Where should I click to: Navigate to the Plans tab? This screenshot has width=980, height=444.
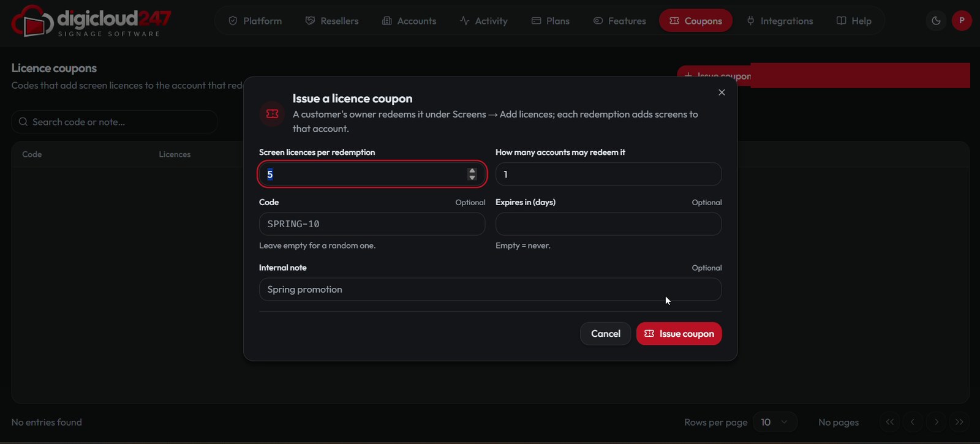551,21
